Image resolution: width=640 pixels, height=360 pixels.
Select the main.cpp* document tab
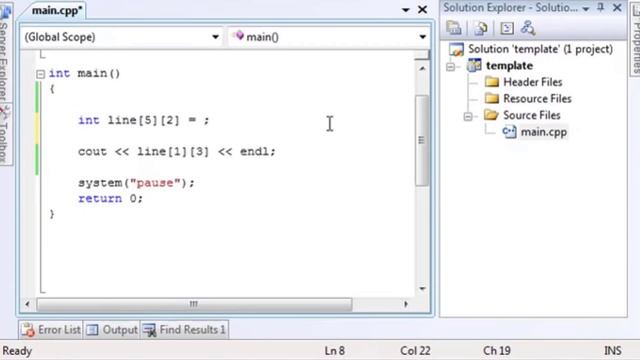[x=57, y=10]
